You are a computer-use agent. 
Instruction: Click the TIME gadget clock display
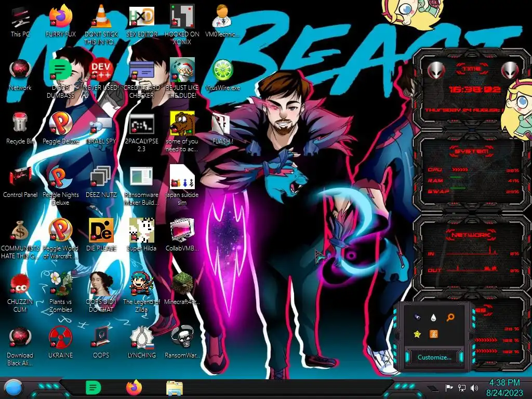pos(475,89)
